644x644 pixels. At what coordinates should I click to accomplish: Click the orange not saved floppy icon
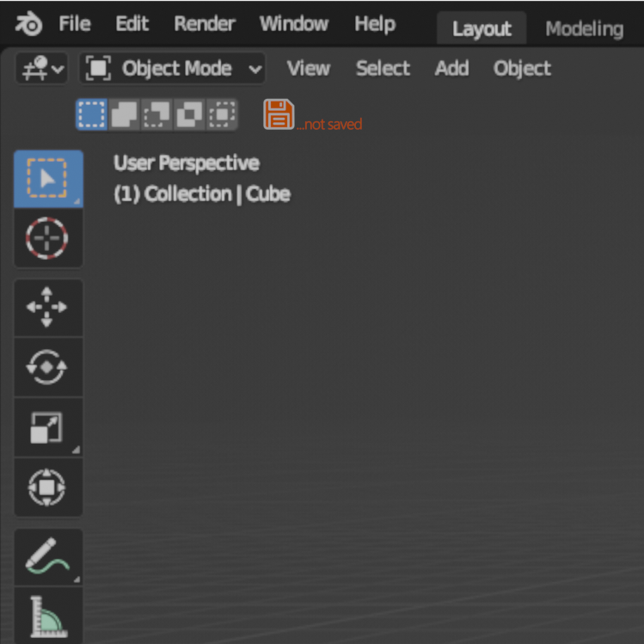point(279,114)
